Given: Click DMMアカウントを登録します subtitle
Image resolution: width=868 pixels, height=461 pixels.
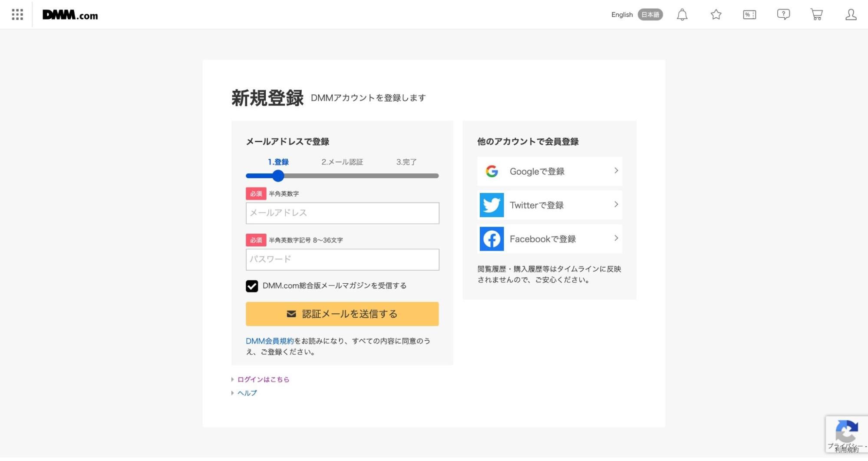Looking at the screenshot, I should point(368,98).
